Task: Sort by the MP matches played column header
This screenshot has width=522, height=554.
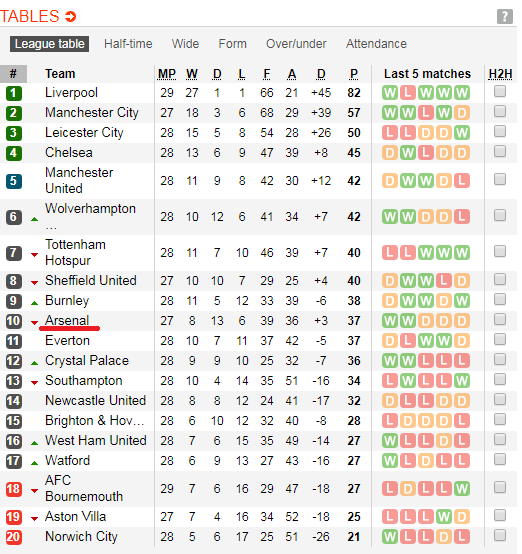Action: (167, 74)
